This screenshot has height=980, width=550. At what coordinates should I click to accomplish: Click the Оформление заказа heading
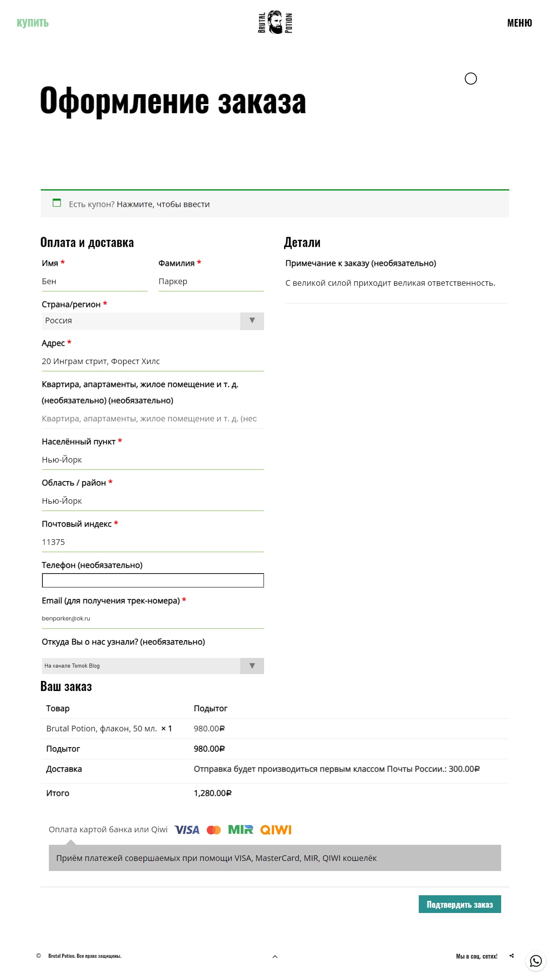tap(173, 101)
